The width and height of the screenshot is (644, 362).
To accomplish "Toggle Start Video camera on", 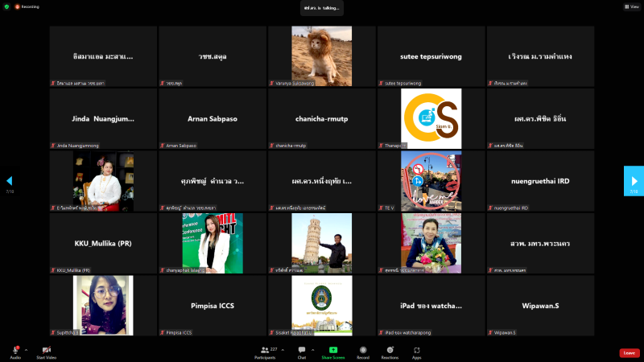I will [x=46, y=352].
